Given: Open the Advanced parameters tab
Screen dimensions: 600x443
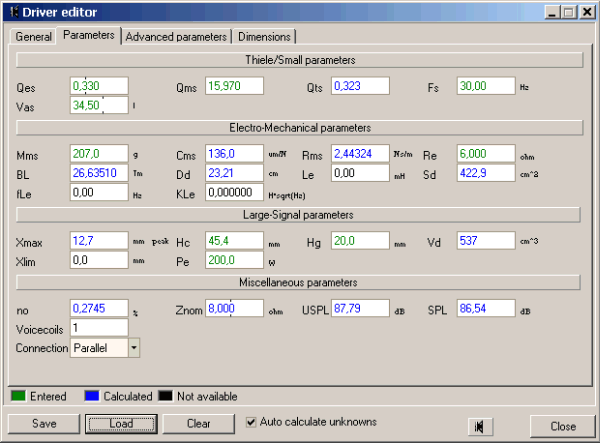Looking at the screenshot, I should (176, 36).
